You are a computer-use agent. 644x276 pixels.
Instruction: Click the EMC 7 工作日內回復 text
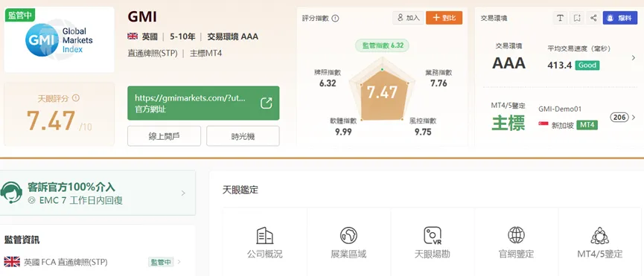pos(81,201)
